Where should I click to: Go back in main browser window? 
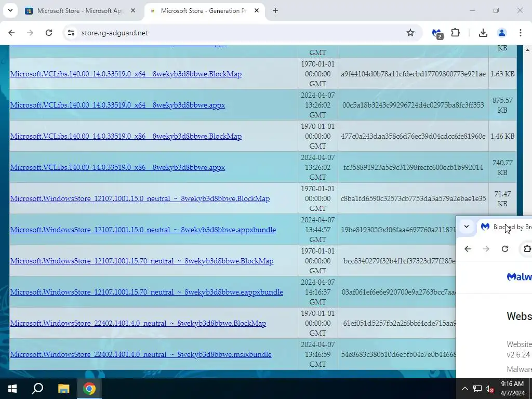(11, 33)
